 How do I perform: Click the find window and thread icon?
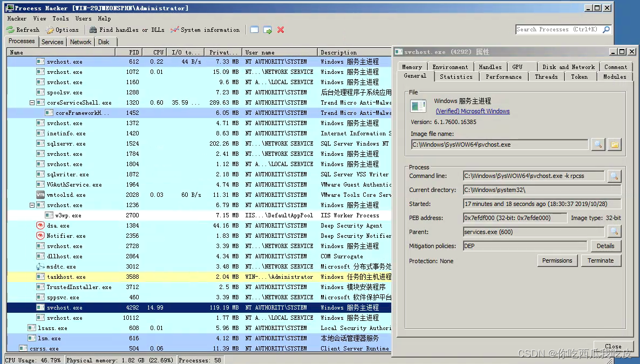pyautogui.click(x=267, y=30)
